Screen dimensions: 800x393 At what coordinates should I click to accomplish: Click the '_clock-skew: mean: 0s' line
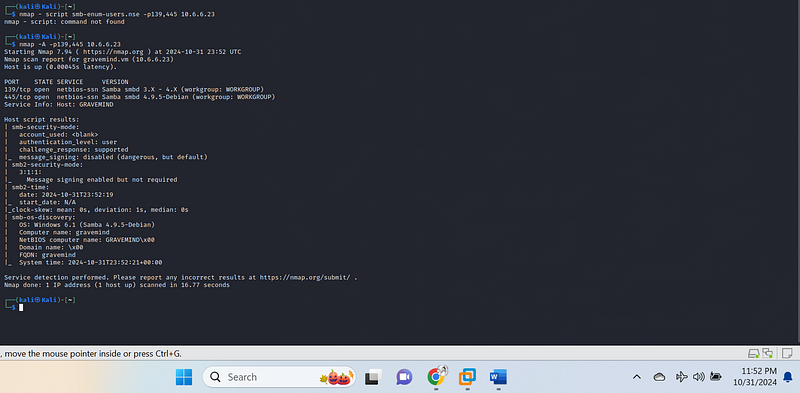pyautogui.click(x=98, y=210)
